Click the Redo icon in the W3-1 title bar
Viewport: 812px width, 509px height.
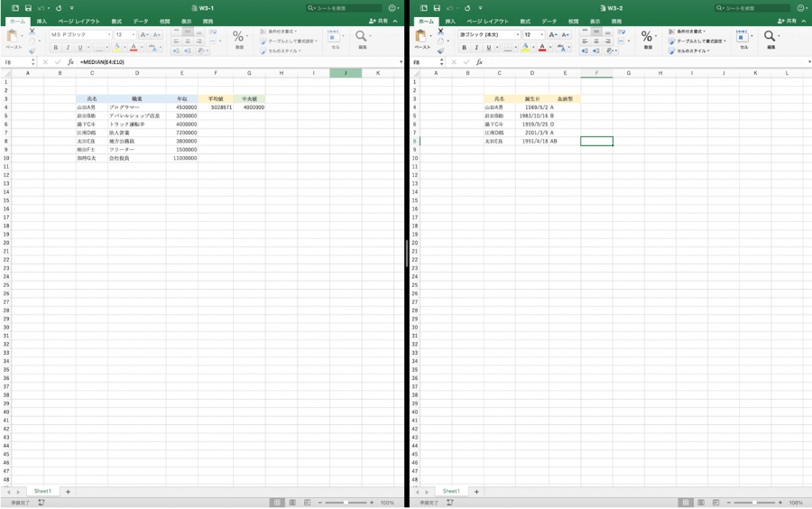[59, 8]
